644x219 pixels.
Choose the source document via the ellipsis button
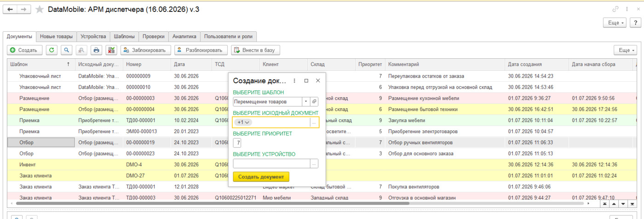(x=314, y=122)
